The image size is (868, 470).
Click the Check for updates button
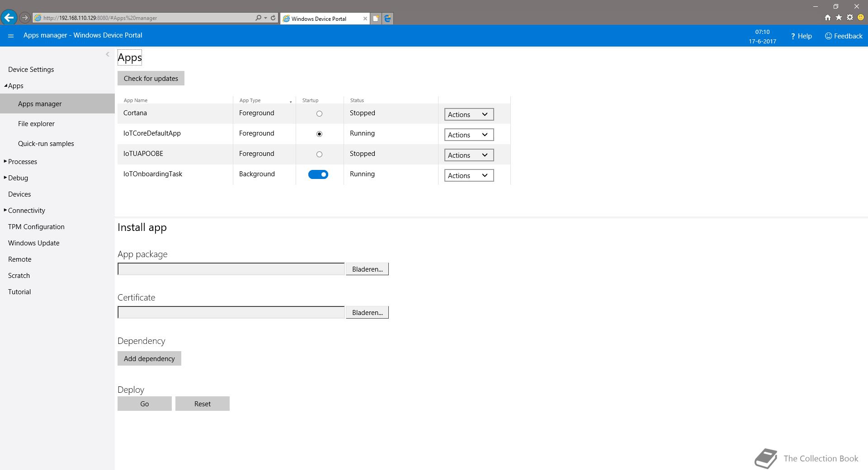[x=151, y=78]
